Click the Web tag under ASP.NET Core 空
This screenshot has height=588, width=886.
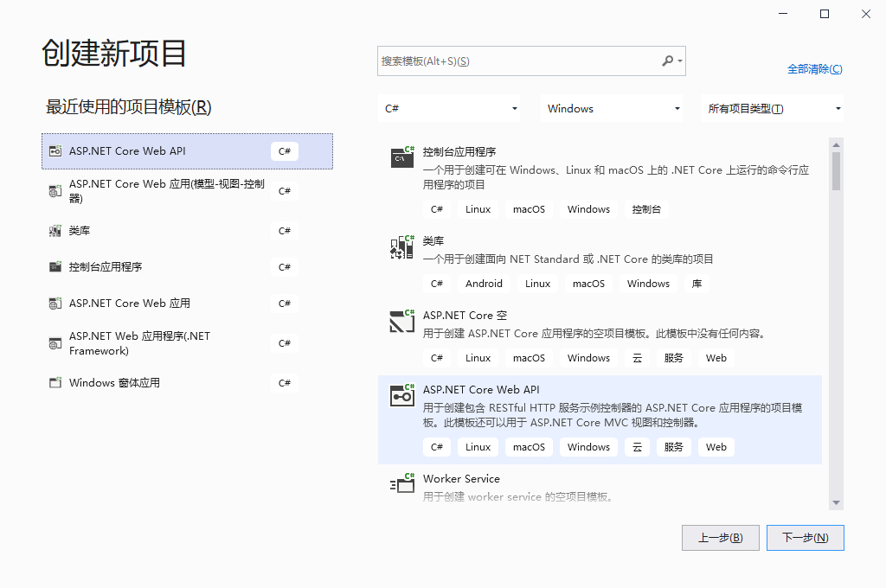[x=716, y=357]
